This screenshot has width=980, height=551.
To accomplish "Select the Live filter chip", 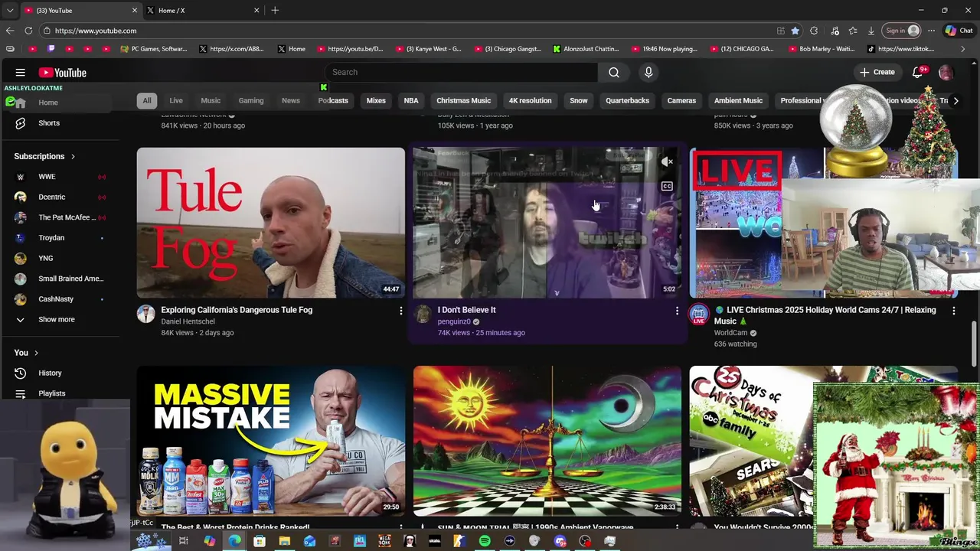I will pyautogui.click(x=176, y=100).
